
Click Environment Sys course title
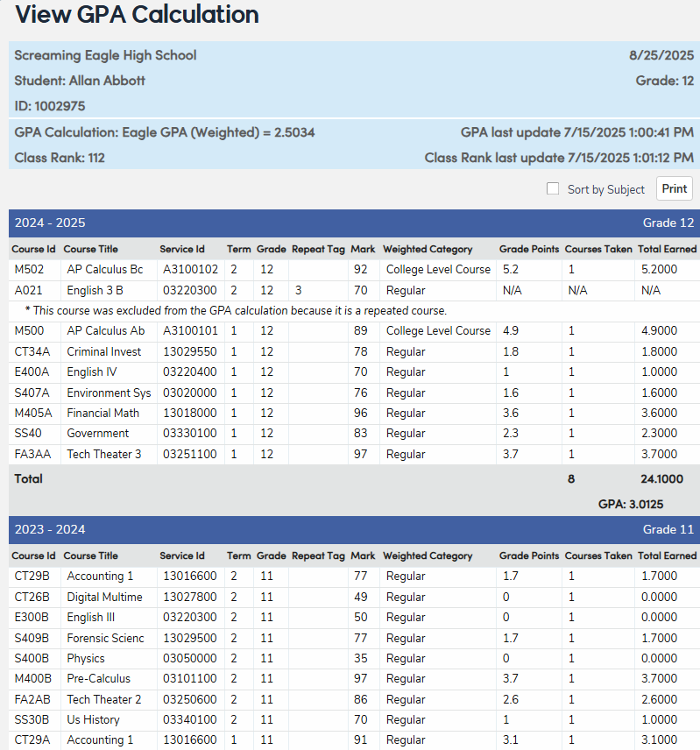pyautogui.click(x=109, y=393)
